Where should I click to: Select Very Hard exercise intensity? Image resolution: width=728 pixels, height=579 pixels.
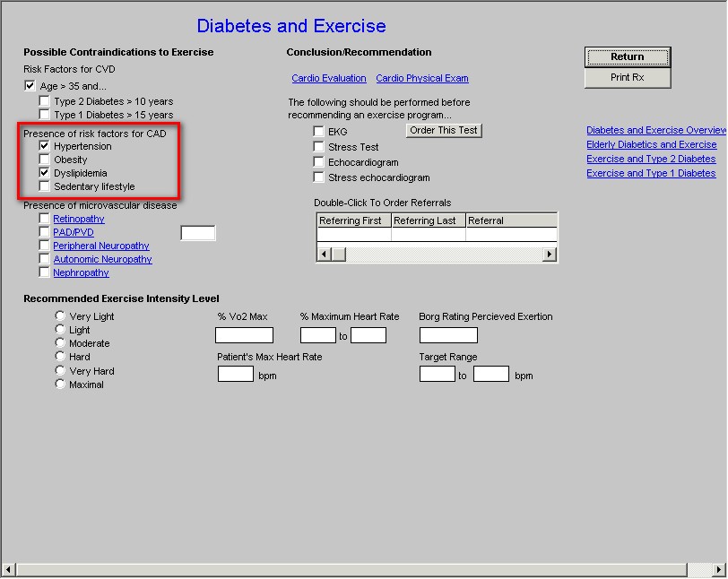point(60,370)
